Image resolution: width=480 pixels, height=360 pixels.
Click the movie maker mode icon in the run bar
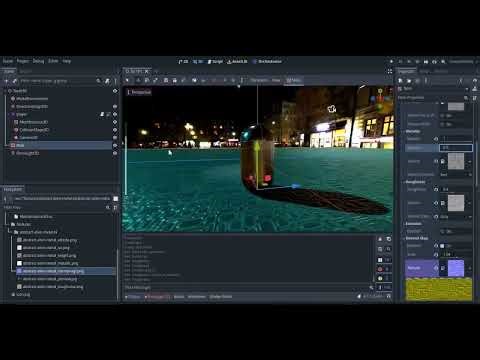(443, 61)
